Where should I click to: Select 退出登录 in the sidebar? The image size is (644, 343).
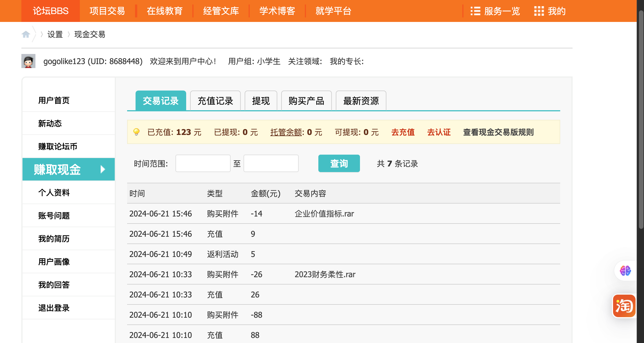click(54, 308)
